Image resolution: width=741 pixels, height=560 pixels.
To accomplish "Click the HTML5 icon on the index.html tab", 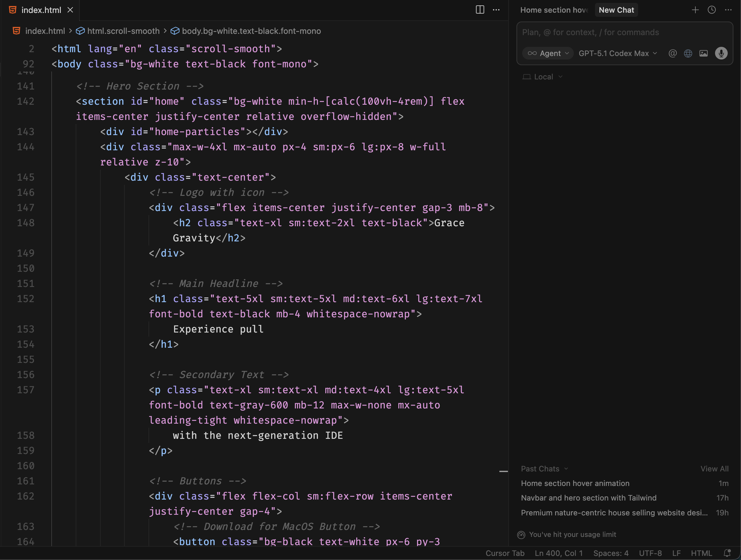I will (x=12, y=10).
